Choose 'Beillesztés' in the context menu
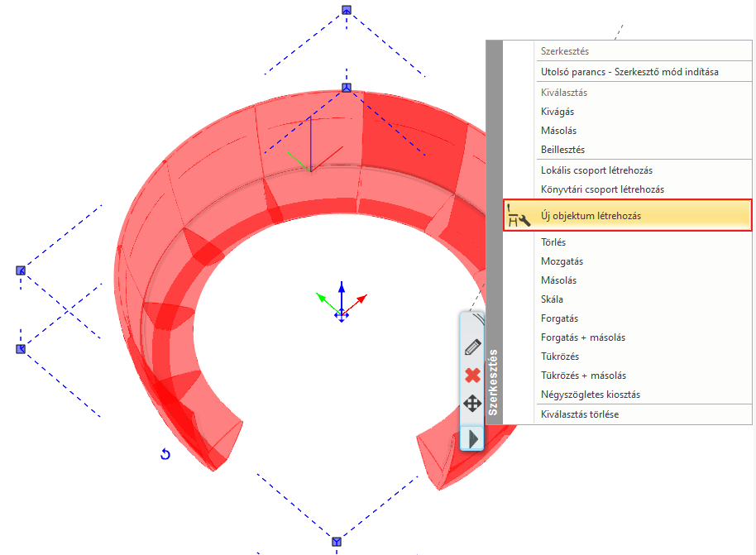 pyautogui.click(x=562, y=150)
